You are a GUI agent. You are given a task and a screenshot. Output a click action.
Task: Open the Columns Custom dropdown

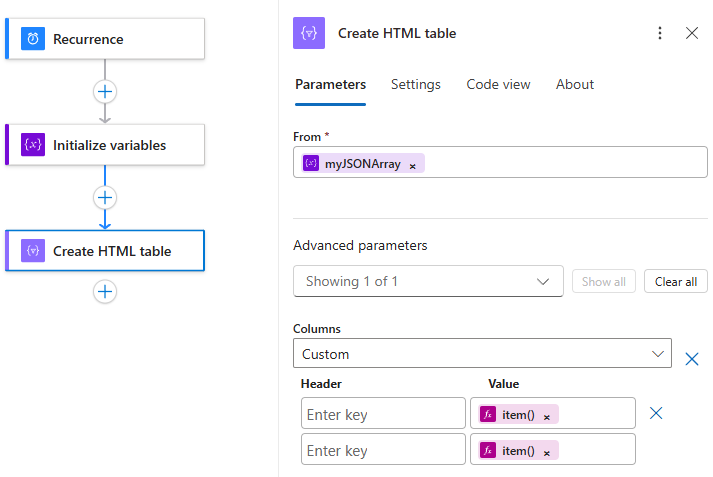pyautogui.click(x=482, y=353)
